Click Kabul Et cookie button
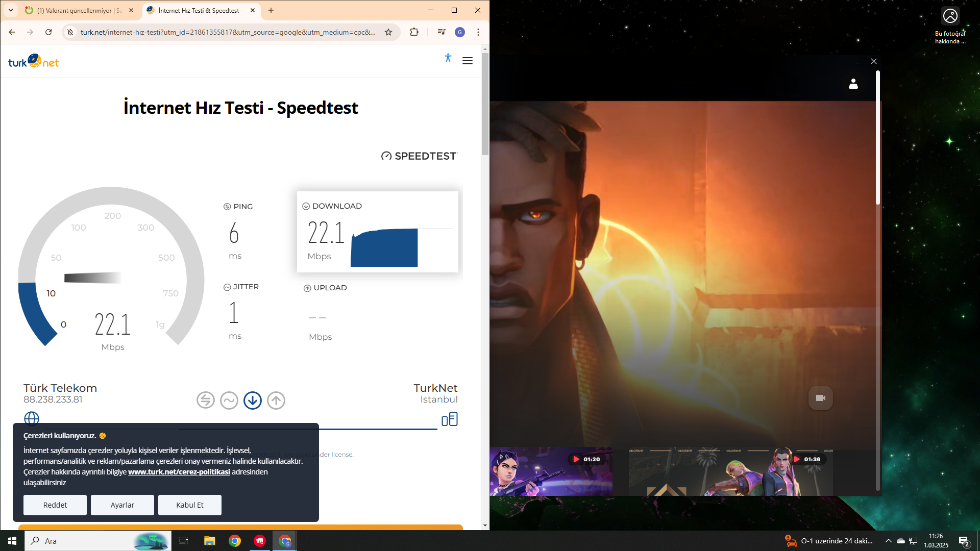 [x=189, y=505]
